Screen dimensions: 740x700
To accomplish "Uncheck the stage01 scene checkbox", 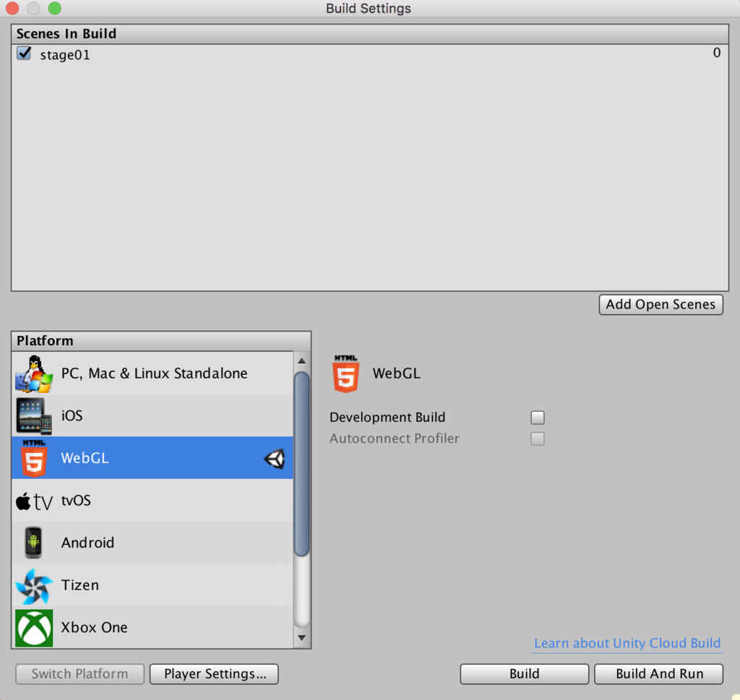I will (x=24, y=53).
